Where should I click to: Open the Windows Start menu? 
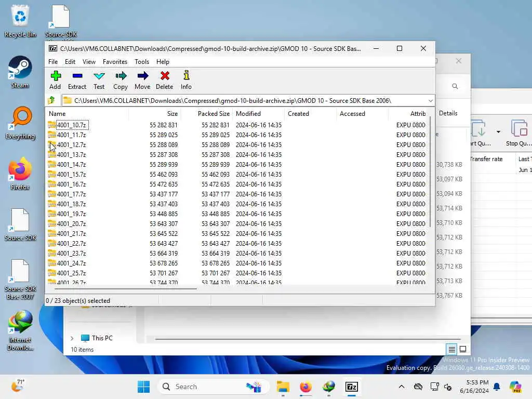point(143,387)
